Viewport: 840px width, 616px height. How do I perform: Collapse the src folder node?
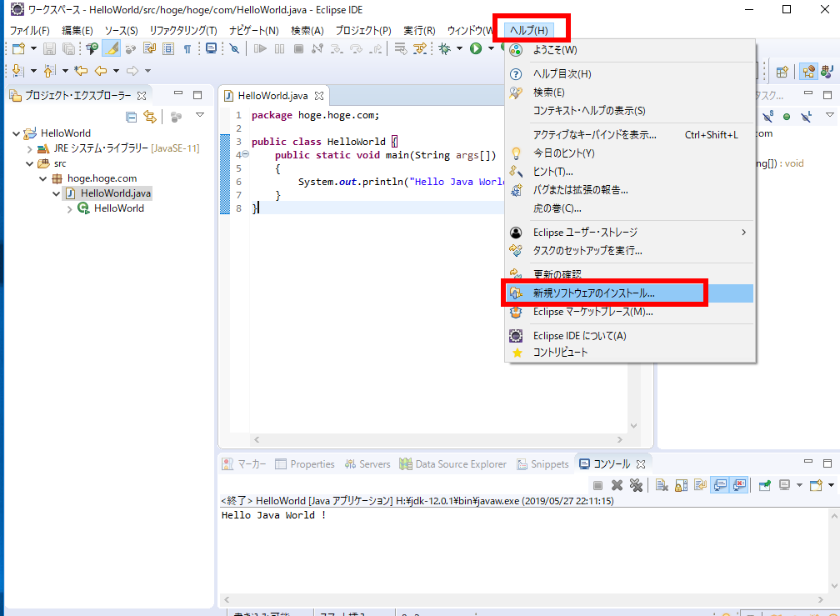coord(29,164)
